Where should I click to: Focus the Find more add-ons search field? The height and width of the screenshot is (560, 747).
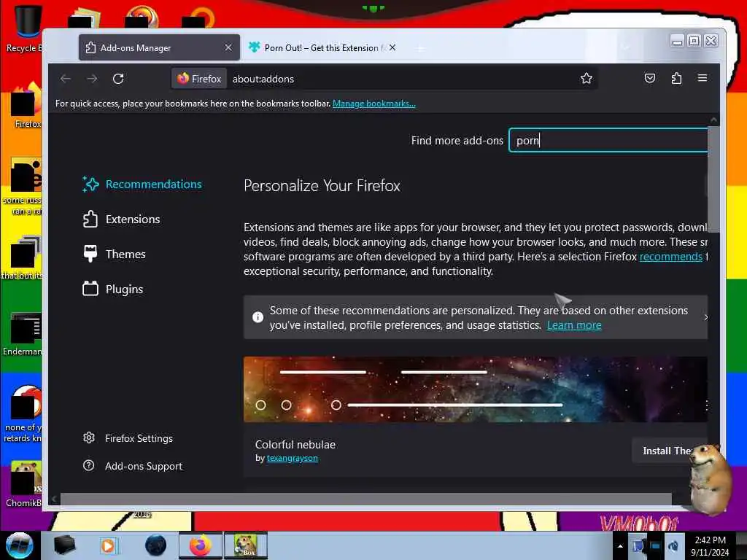[608, 141]
